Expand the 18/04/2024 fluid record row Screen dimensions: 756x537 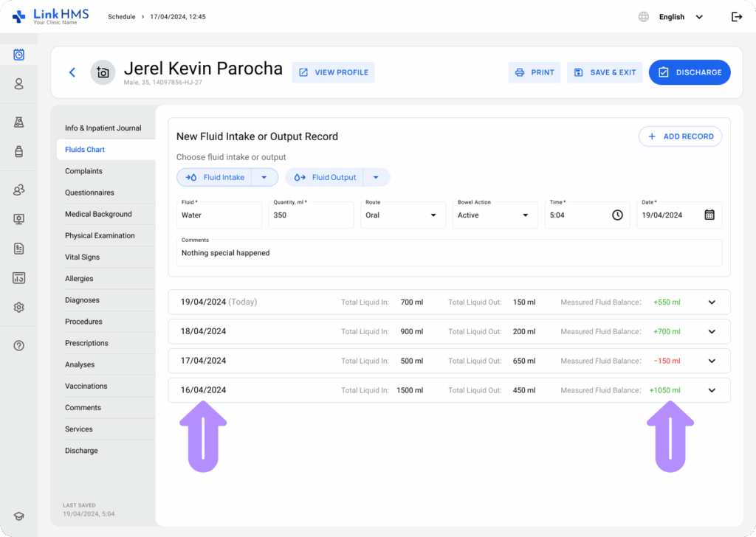(x=712, y=331)
